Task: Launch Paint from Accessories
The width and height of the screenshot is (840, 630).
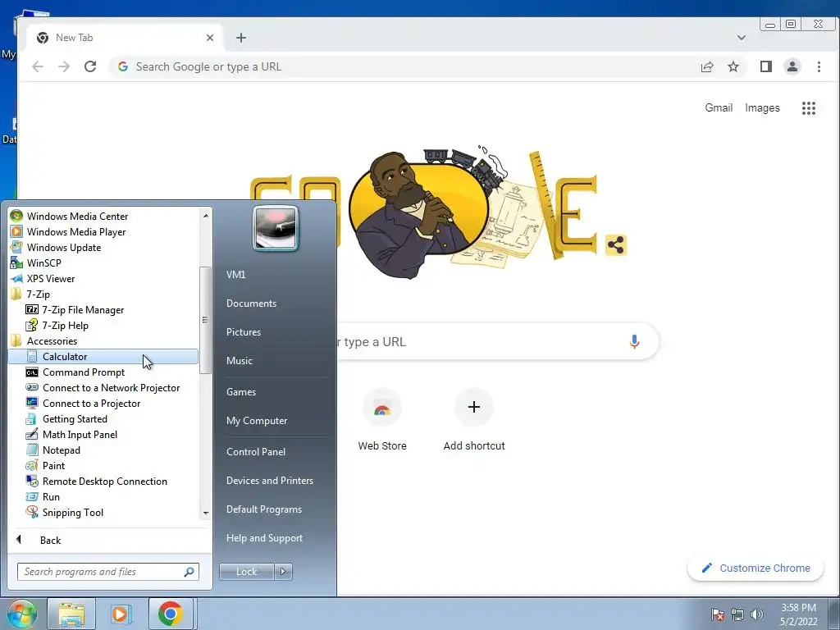Action: tap(103, 466)
